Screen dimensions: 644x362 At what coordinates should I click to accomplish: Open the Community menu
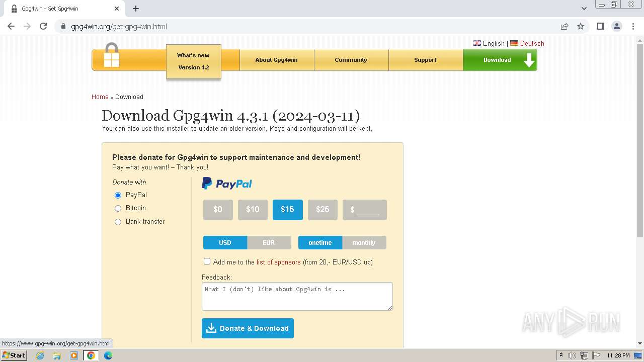point(351,60)
